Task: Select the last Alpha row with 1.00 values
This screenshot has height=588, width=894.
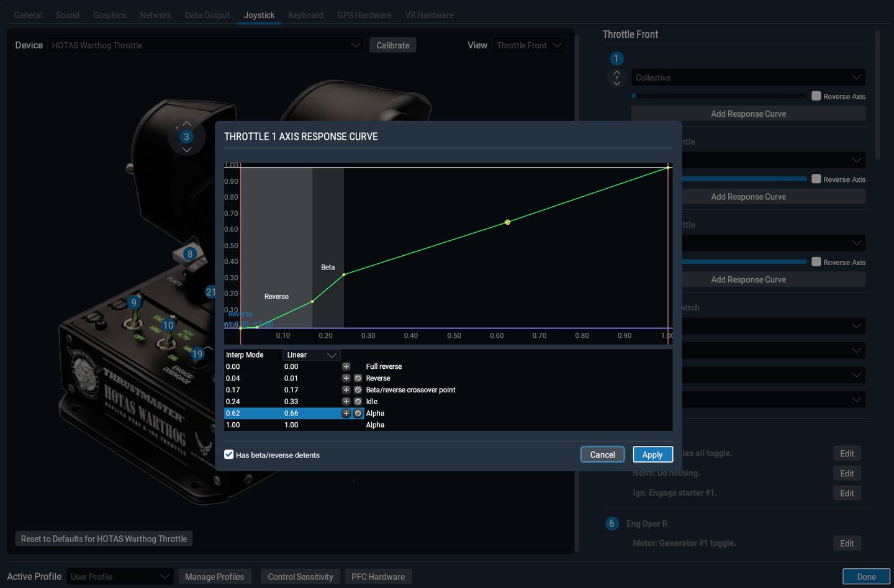Action: tap(448, 425)
